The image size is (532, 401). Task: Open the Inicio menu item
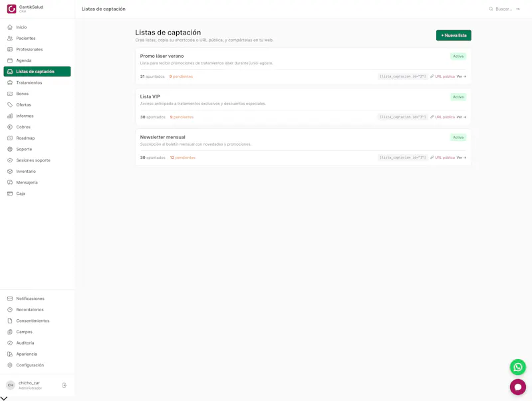pyautogui.click(x=37, y=27)
